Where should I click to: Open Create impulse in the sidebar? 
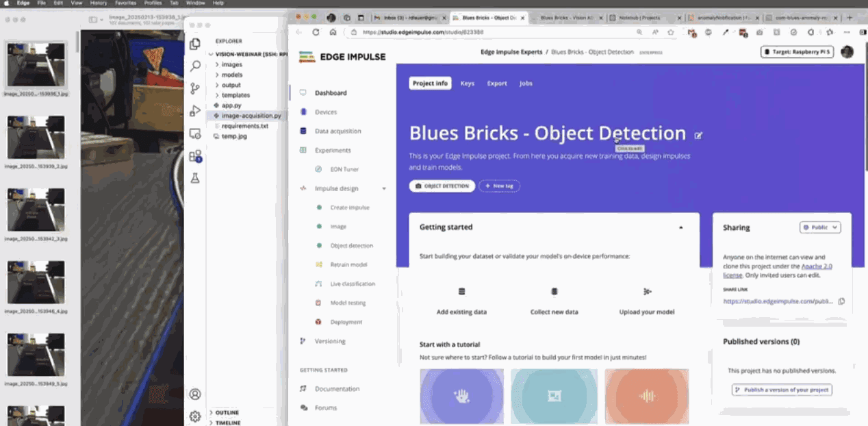pos(350,208)
